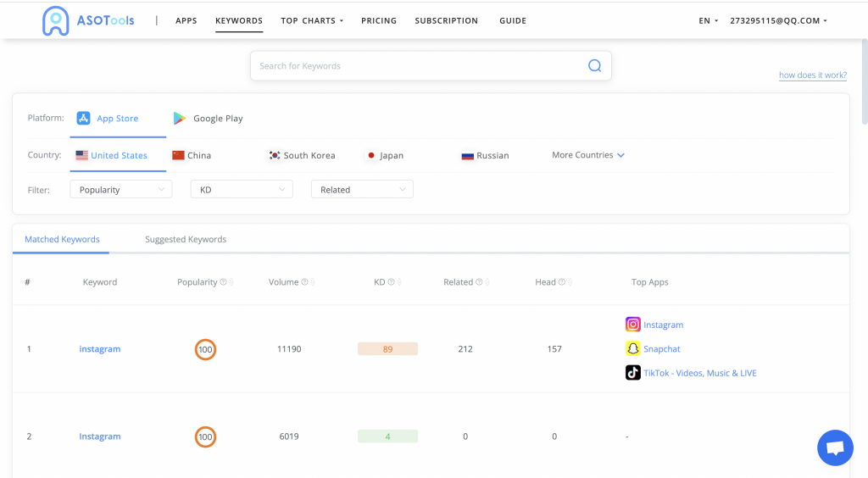Open the EN language dropdown
The width and height of the screenshot is (868, 478).
(x=708, y=20)
